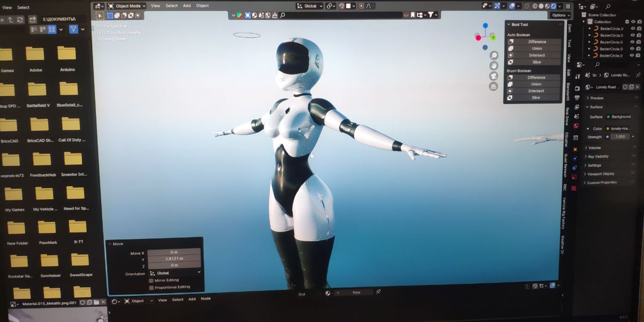The height and width of the screenshot is (322, 644).
Task: Toggle viewport gizmos
Action: pos(497,6)
